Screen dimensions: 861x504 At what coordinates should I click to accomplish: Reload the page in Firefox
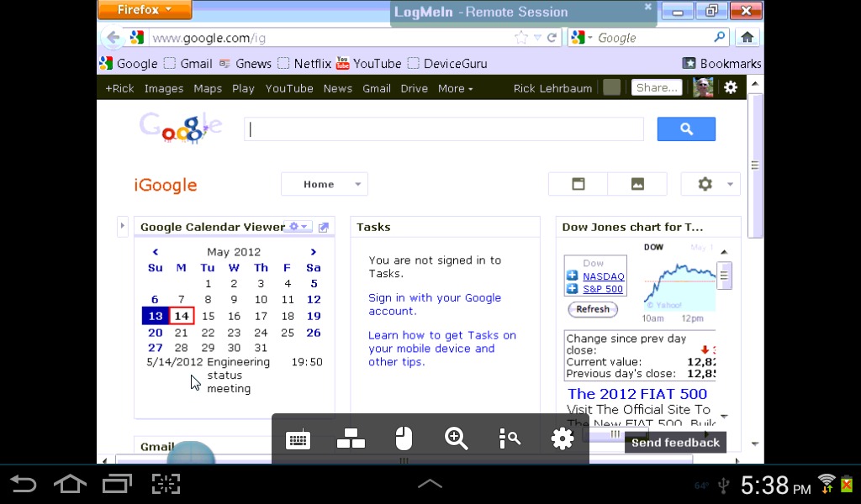pyautogui.click(x=552, y=37)
